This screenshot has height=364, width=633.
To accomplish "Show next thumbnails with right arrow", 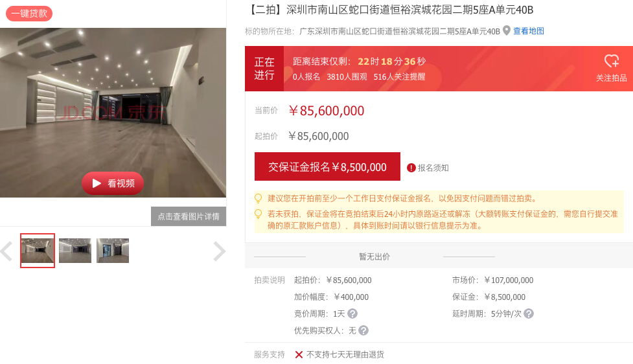I will 219,251.
